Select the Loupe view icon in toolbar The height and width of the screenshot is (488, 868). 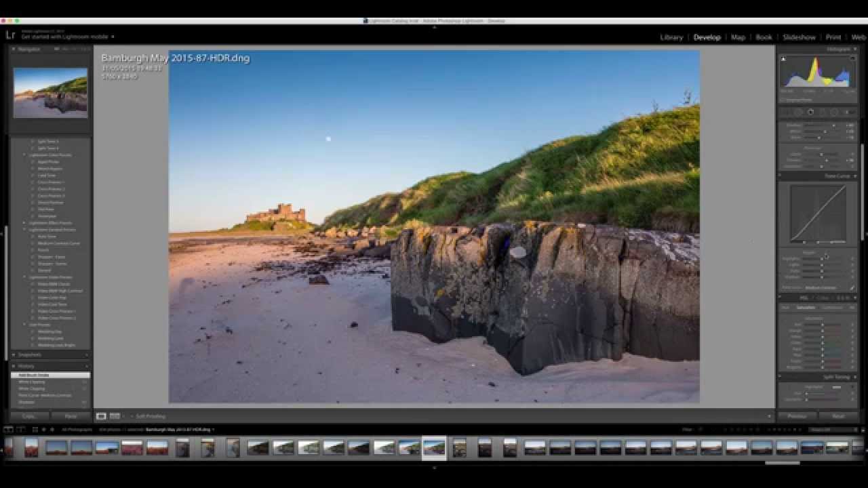pos(101,416)
